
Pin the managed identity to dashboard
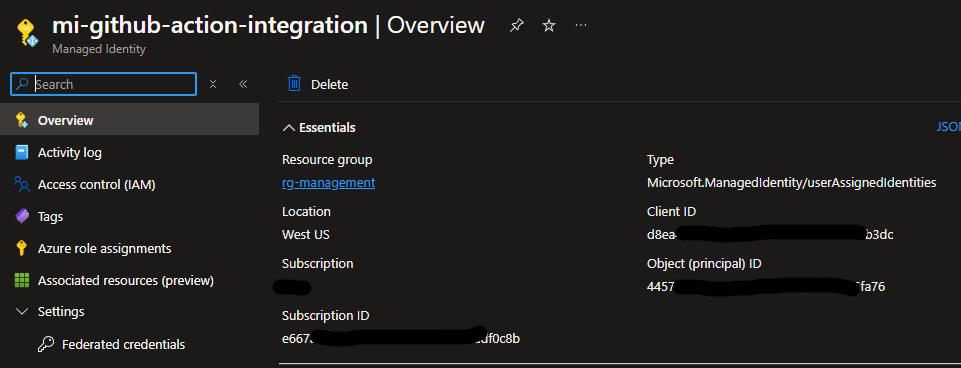(x=517, y=25)
